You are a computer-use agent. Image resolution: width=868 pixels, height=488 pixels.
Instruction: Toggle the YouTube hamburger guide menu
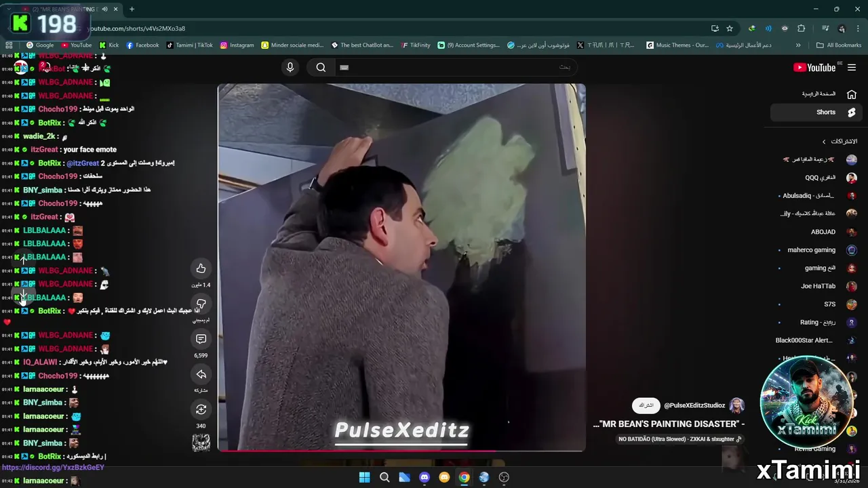click(852, 67)
